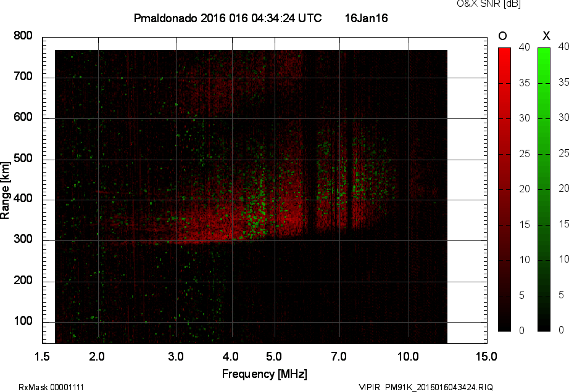Click the red O-mode SNR color bar
Image resolution: width=569 pixels, height=392 pixels.
(x=504, y=189)
